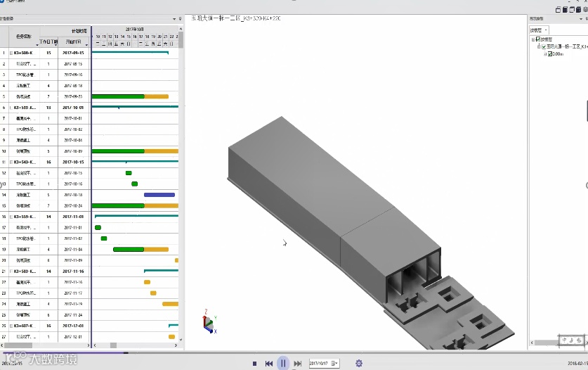588x370 pixels.
Task: Click the green Gantt marker in row 13
Action: coord(135,184)
